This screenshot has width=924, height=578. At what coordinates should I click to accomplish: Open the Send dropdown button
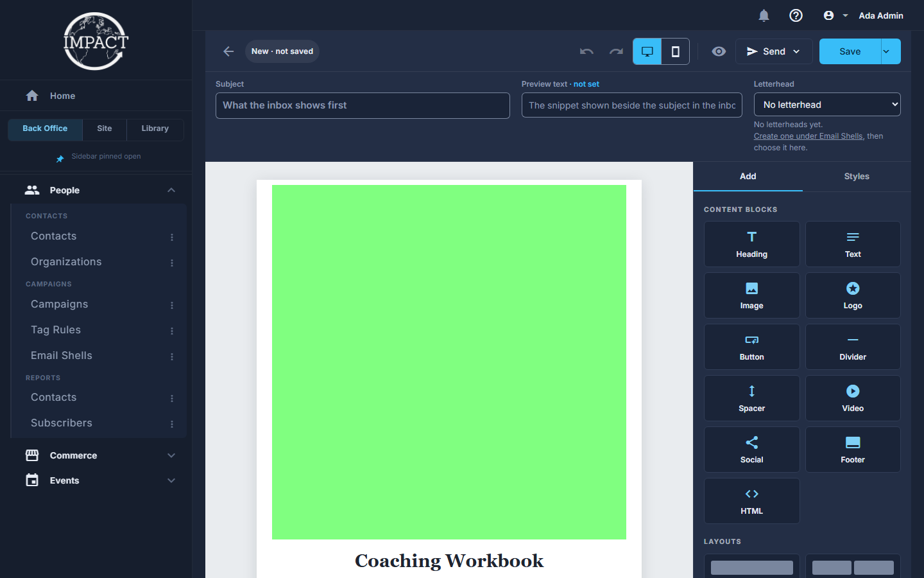tap(774, 51)
